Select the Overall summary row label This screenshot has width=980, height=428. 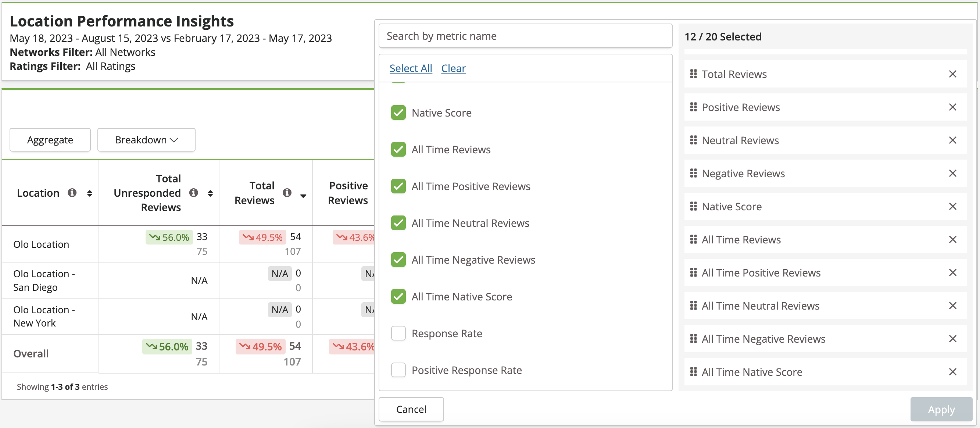pos(31,353)
